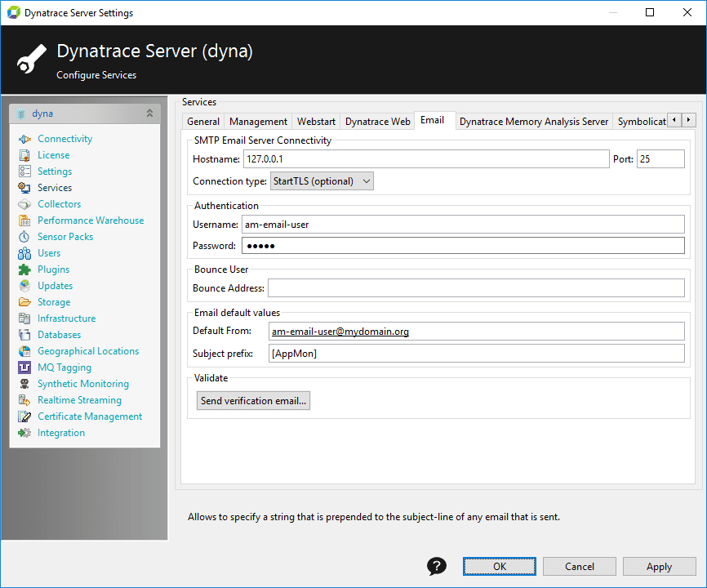Click the Dynatrace app icon in title bar
This screenshot has height=588, width=707.
[14, 12]
